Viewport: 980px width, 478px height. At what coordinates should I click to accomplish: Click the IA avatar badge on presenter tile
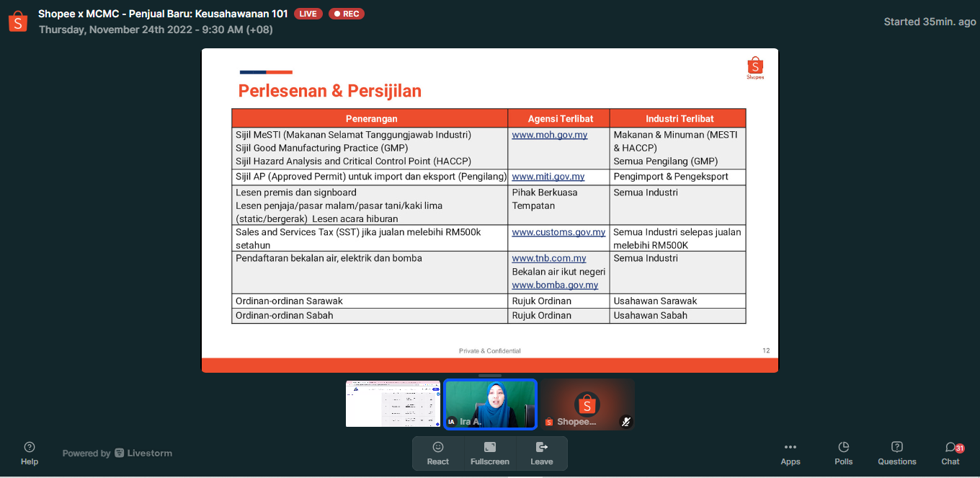point(452,422)
